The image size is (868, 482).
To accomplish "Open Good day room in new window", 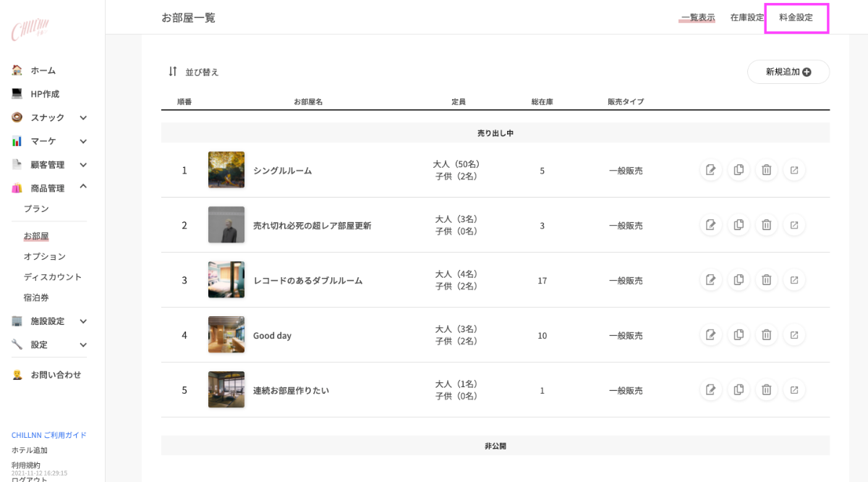I will pos(793,335).
